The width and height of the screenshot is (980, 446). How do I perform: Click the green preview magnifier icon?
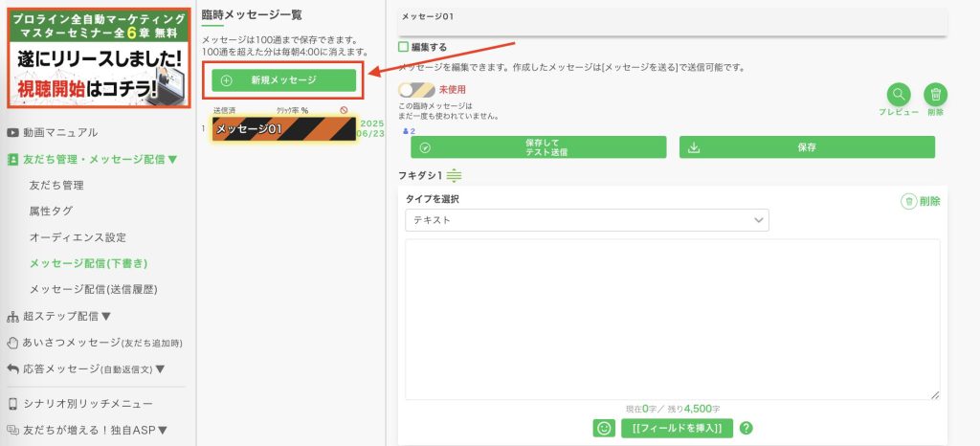click(899, 95)
